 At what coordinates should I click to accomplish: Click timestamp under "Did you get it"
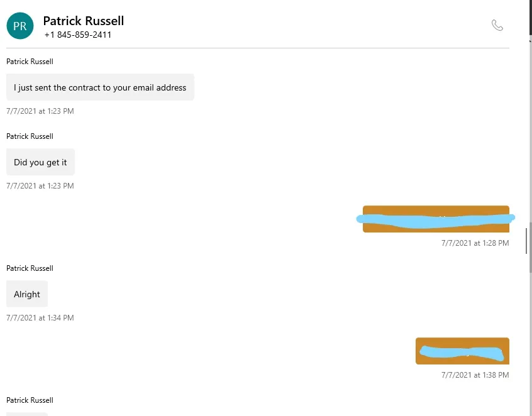tap(40, 186)
